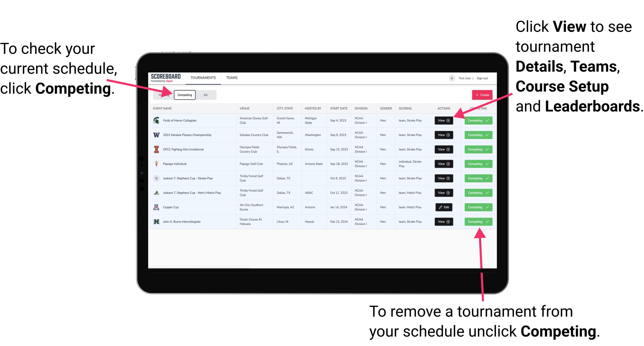Select the All filter tab
This screenshot has width=644, height=346.
point(205,95)
